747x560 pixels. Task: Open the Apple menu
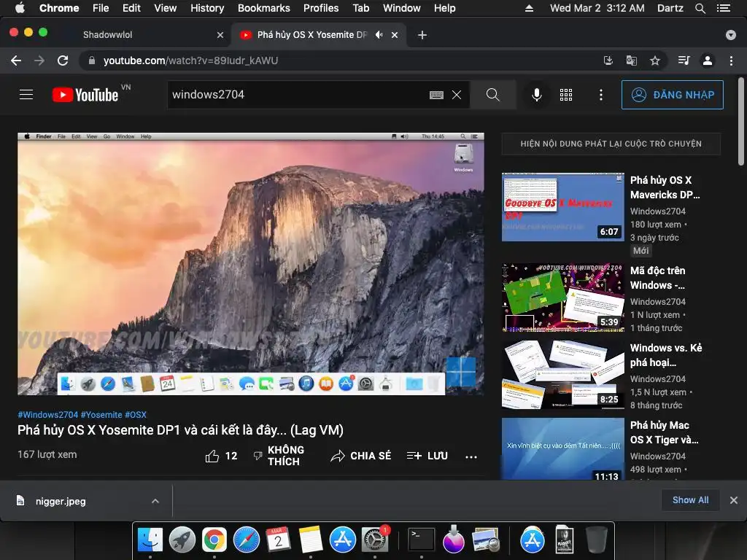[x=20, y=8]
